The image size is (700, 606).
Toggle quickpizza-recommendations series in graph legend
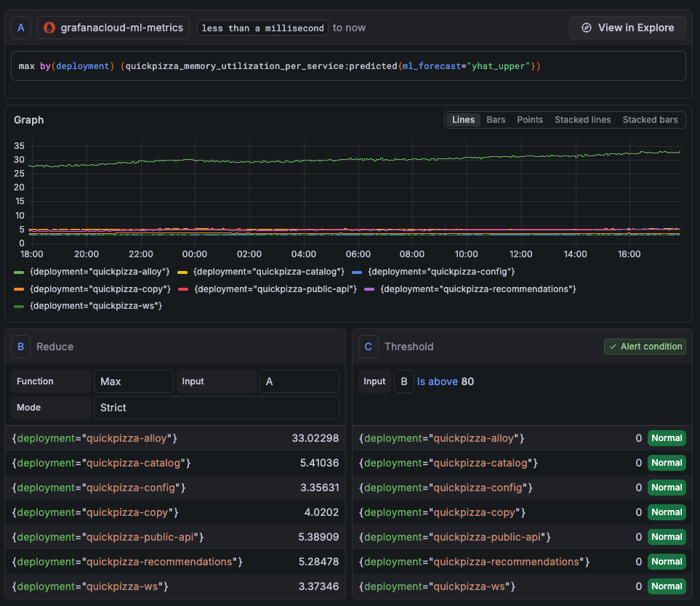pyautogui.click(x=478, y=289)
